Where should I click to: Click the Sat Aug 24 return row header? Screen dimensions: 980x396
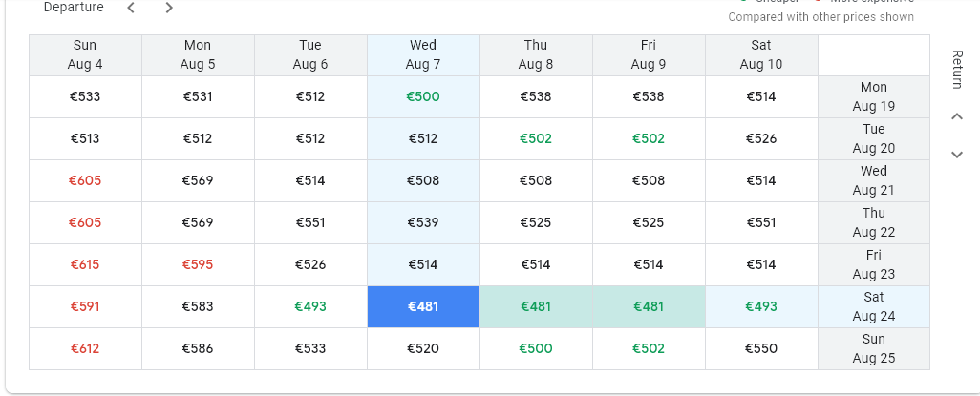[874, 306]
